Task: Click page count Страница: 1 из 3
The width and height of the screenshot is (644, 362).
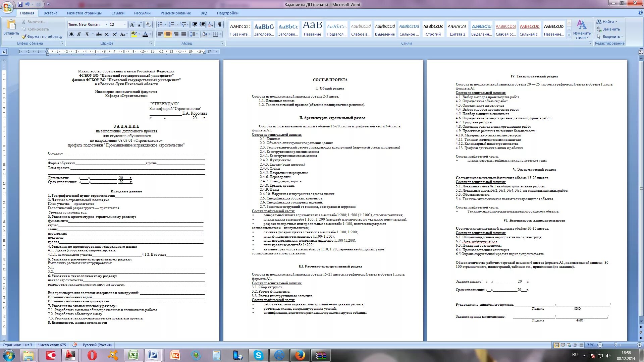Action: point(17,345)
